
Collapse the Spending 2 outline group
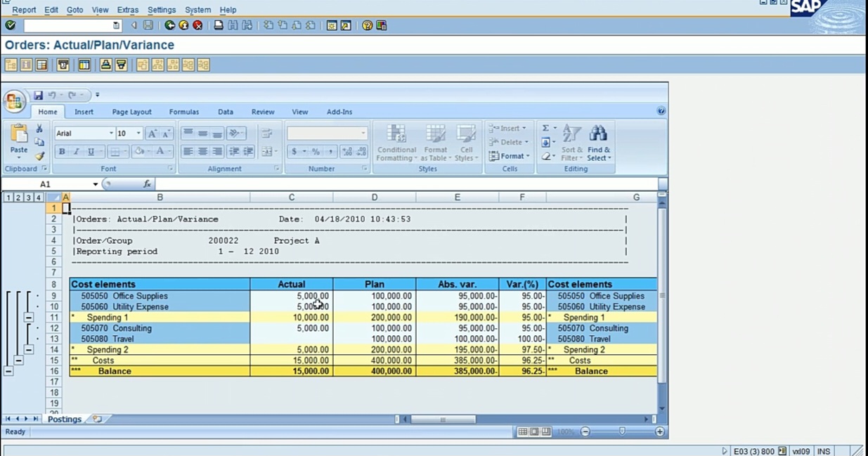click(29, 349)
